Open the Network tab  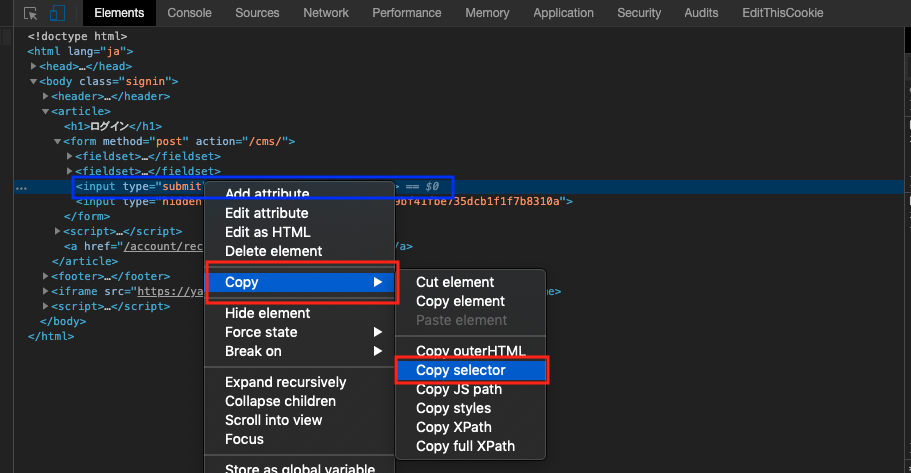coord(326,13)
